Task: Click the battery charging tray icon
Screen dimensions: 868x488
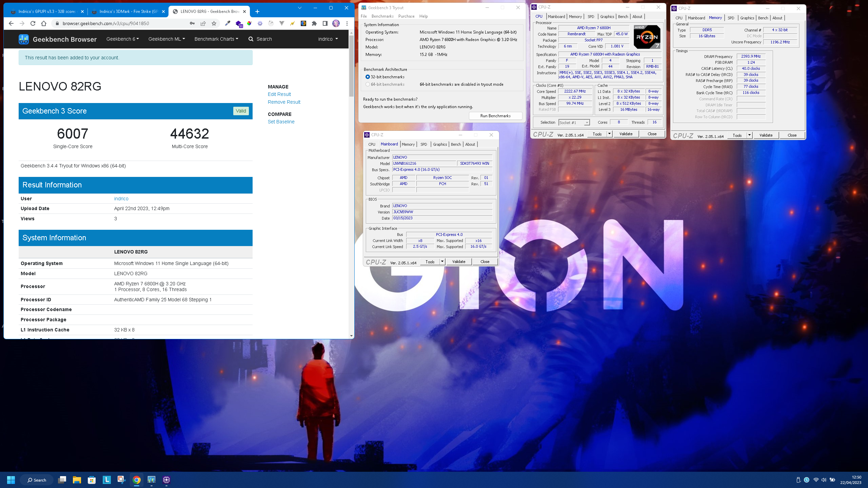Action: coord(832,480)
